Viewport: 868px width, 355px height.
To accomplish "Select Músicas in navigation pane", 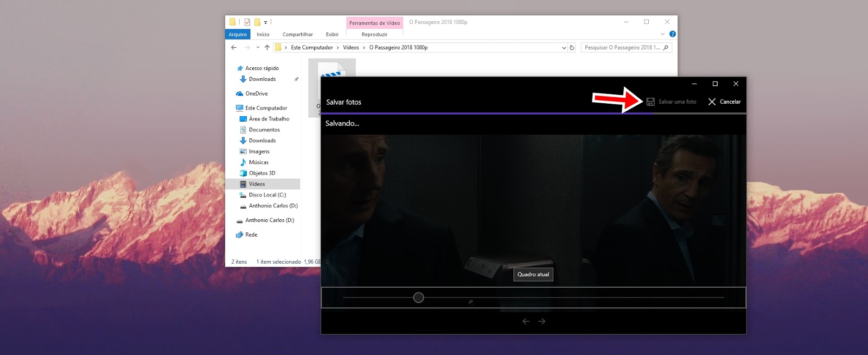I will click(259, 162).
